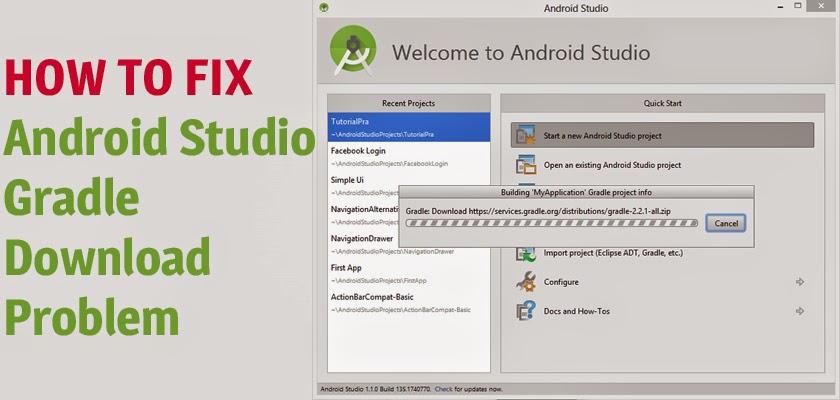Click the Gradle download progress bar

(x=552, y=223)
